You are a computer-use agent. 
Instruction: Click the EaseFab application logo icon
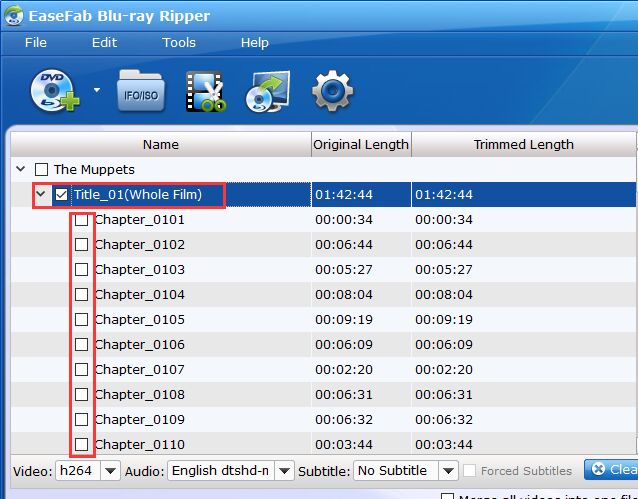coord(14,16)
